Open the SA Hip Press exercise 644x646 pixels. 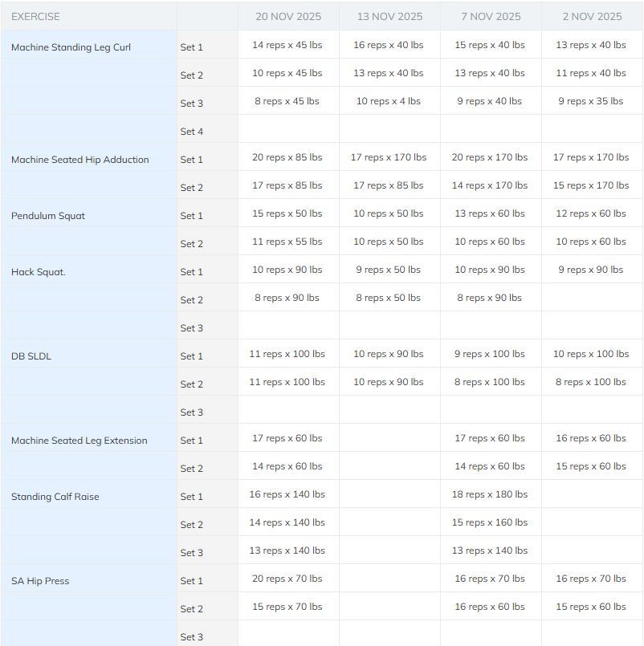coord(40,581)
